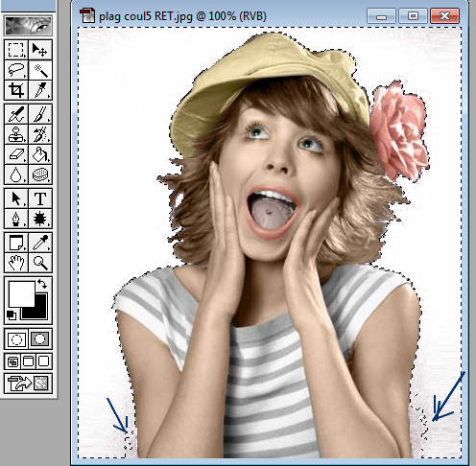Screen dimensions: 476x466
Task: Select the Move tool
Action: click(x=40, y=50)
